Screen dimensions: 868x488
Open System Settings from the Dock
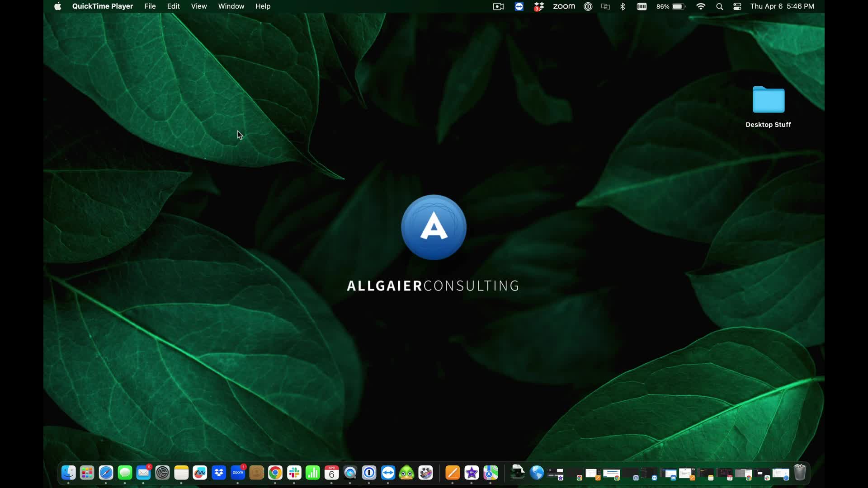[162, 473]
